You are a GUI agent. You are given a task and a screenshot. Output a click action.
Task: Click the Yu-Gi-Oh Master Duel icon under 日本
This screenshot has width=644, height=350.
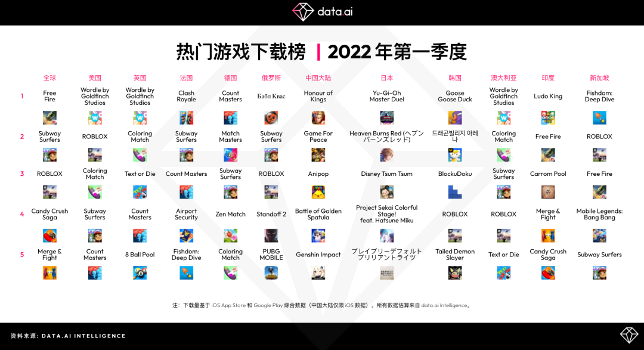coord(386,117)
